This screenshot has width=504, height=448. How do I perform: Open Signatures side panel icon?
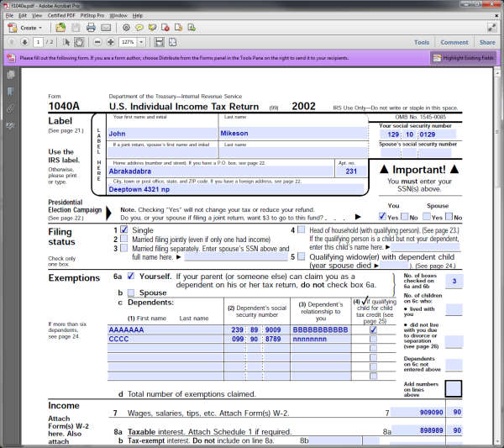pyautogui.click(x=11, y=126)
